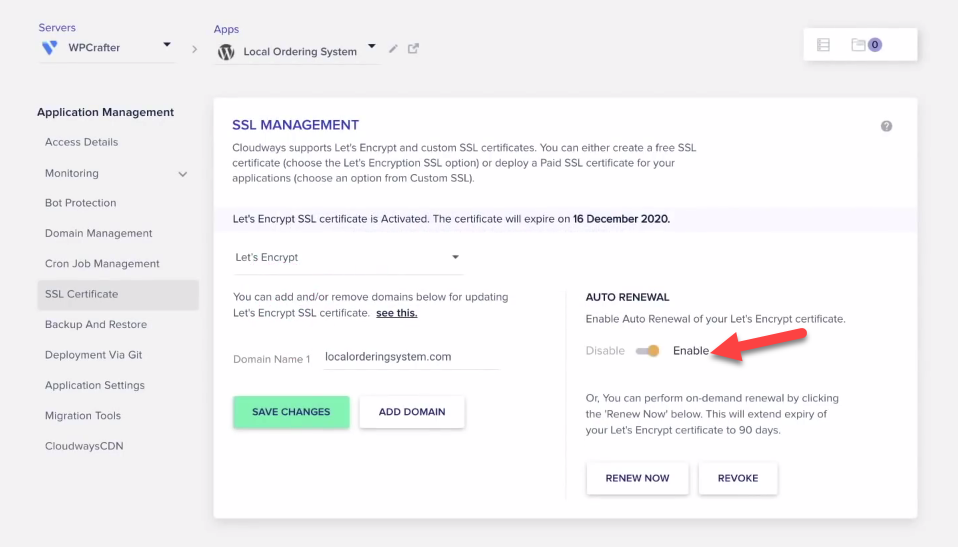The width and height of the screenshot is (958, 547).
Task: Click the Apps breadcrumb link
Action: [x=226, y=29]
